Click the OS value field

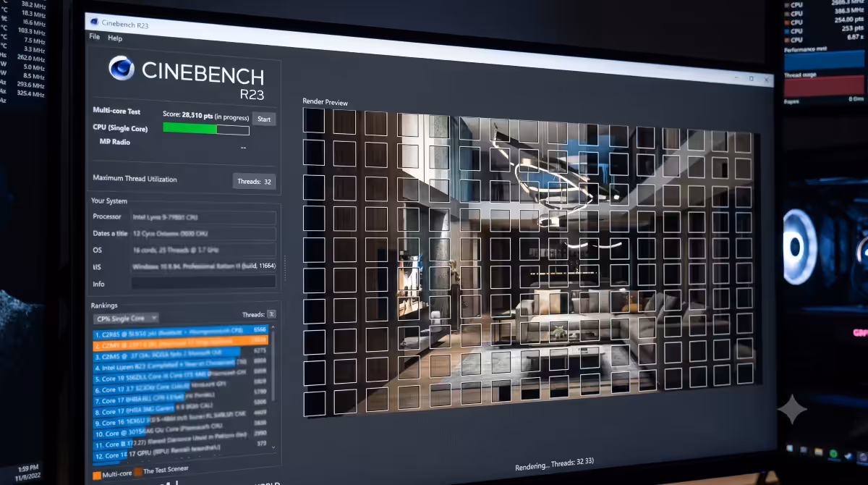pyautogui.click(x=203, y=250)
